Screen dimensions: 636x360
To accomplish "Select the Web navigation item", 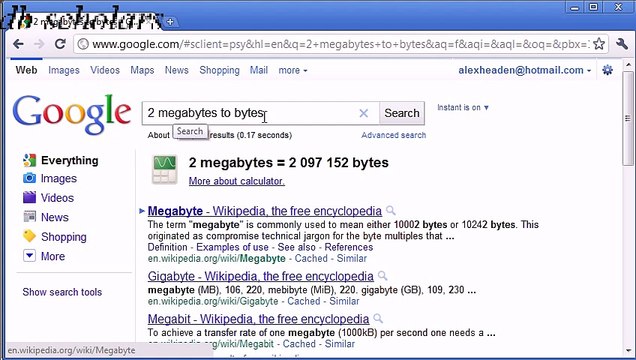I will coord(26,70).
